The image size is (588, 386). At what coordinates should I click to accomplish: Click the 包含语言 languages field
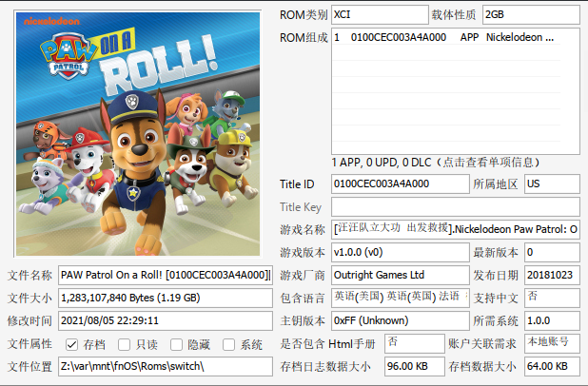click(x=399, y=298)
